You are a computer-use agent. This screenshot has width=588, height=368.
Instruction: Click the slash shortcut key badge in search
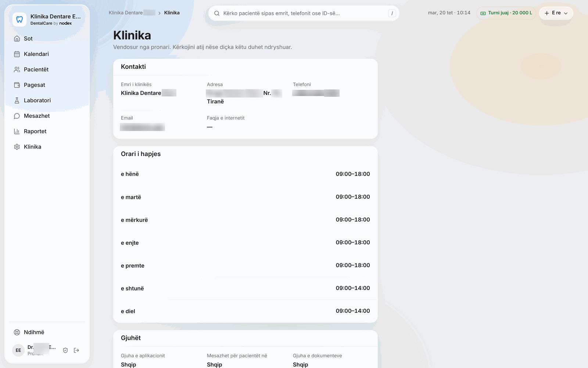point(392,13)
